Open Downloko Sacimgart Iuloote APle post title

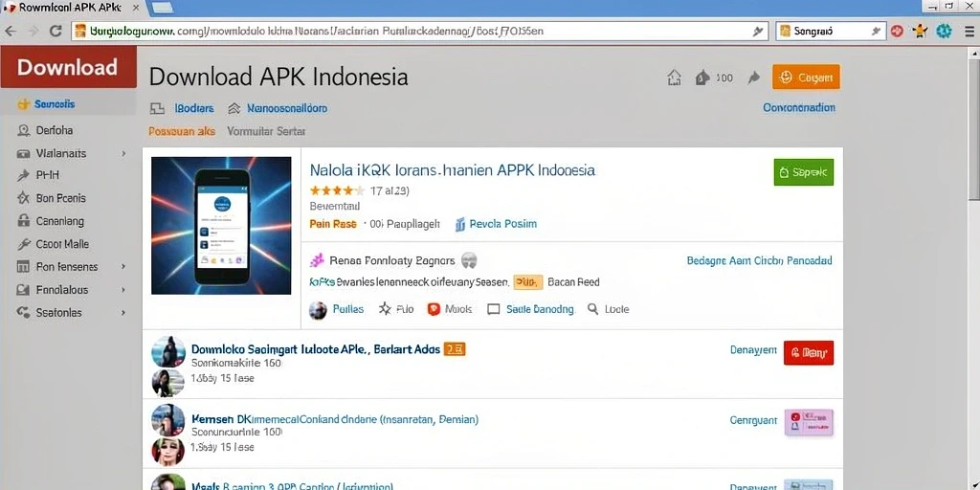(x=316, y=349)
